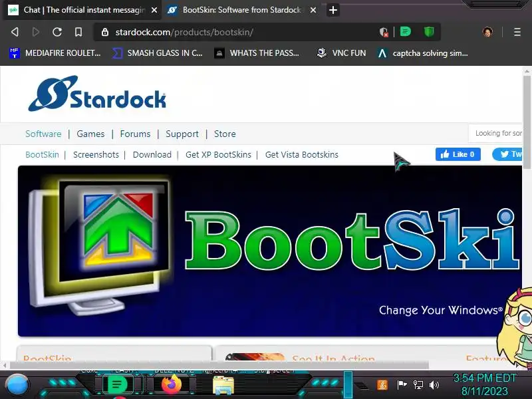This screenshot has width=532, height=399.
Task: Close the Chat tab
Action: click(x=154, y=10)
